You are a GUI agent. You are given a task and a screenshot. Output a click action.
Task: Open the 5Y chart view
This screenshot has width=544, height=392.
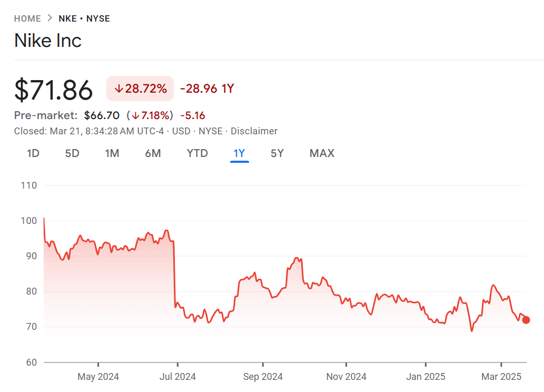tap(278, 153)
